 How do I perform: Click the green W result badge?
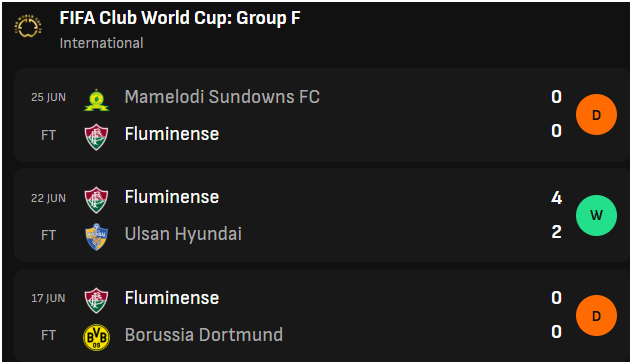pos(596,215)
